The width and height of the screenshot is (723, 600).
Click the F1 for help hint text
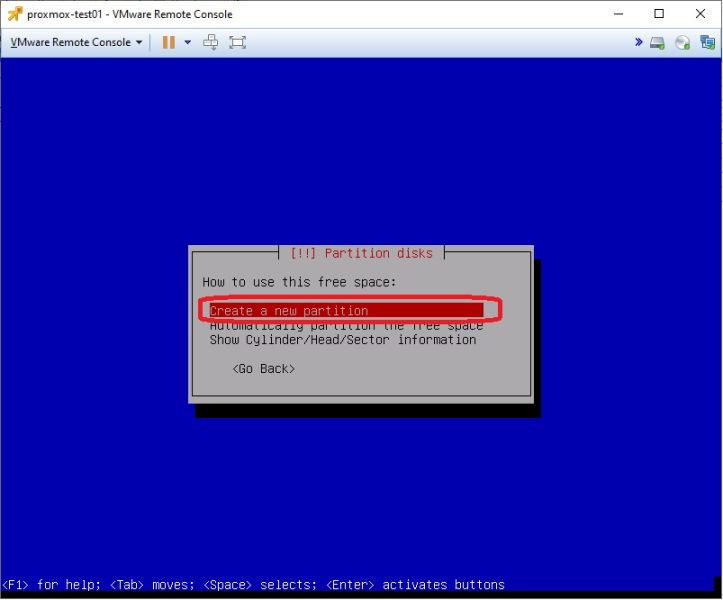coord(51,585)
